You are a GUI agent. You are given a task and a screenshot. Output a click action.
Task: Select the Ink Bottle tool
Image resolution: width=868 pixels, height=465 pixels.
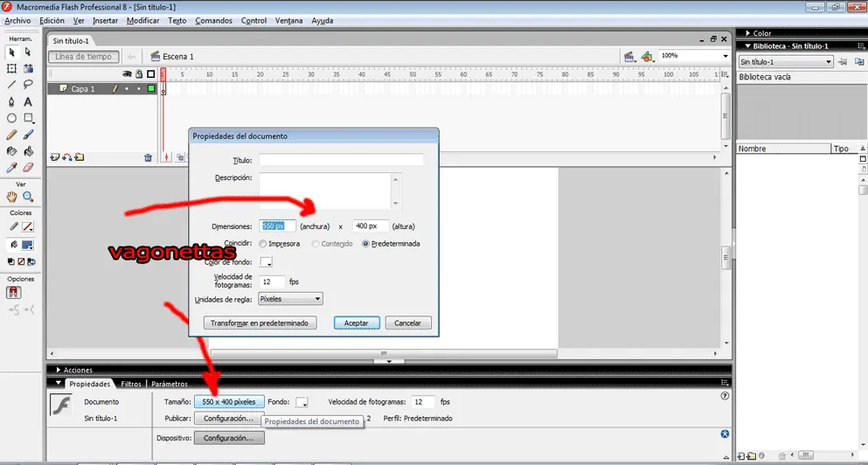(x=11, y=151)
